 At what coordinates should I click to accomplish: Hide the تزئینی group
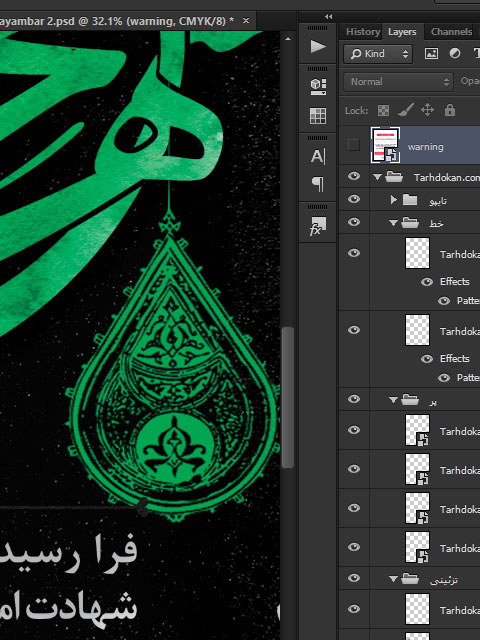point(354,578)
